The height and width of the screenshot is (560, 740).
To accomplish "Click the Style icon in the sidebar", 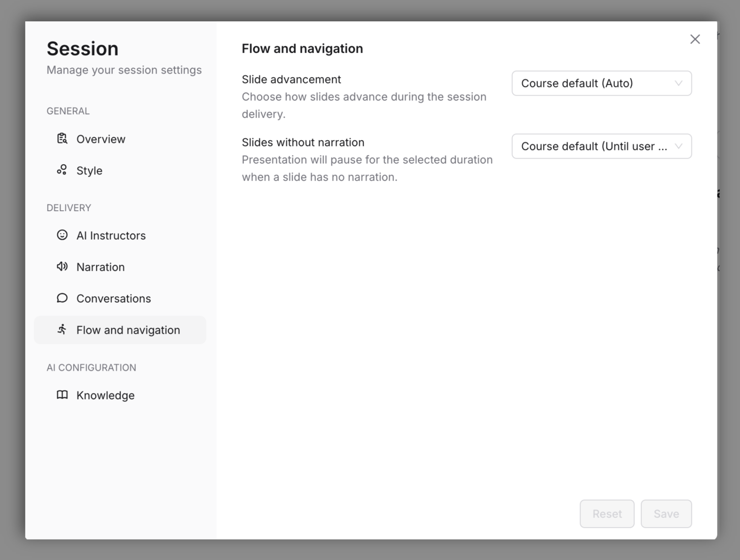I will coord(62,170).
